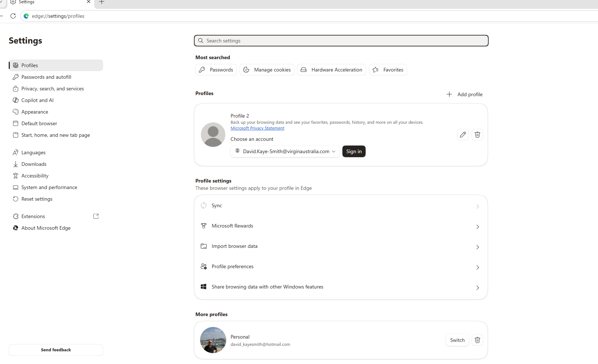598x364 pixels.
Task: Click the Sign in button
Action: [354, 151]
